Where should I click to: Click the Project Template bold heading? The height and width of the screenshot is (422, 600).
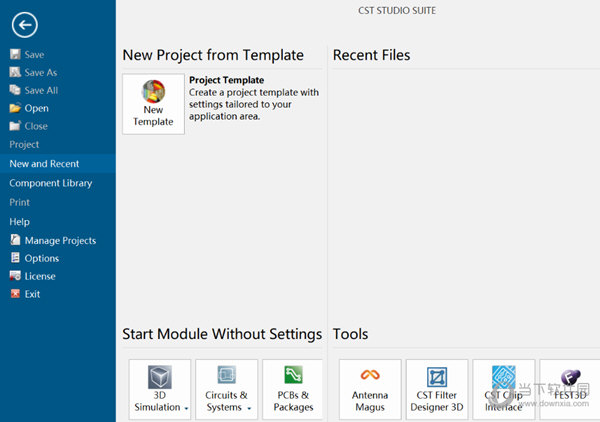click(x=227, y=80)
